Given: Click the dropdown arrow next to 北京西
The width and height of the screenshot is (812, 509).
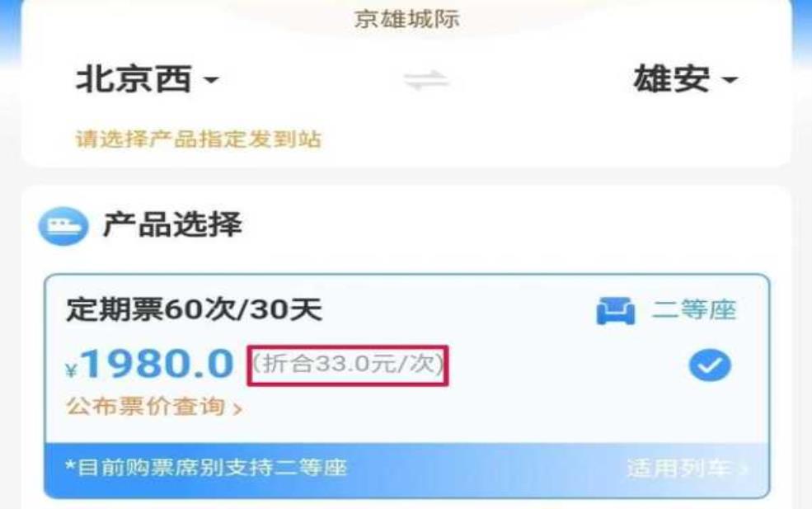Looking at the screenshot, I should (211, 80).
